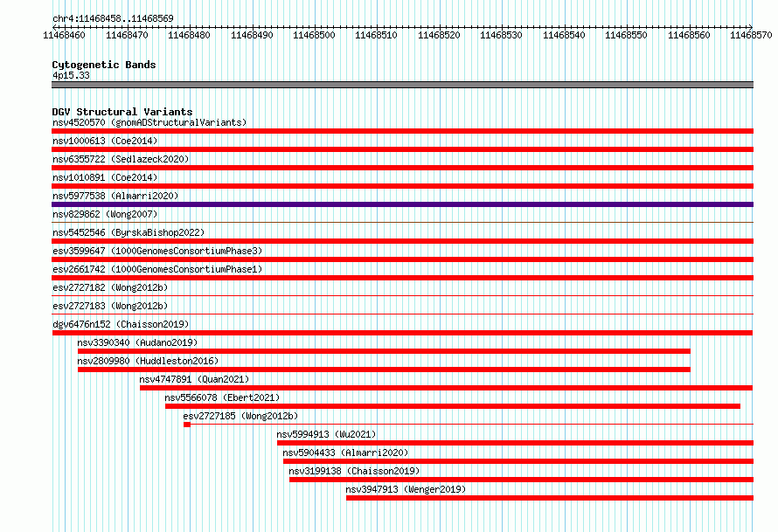Open dgv6476n152 (Chaisson2019) variant

coord(121,324)
